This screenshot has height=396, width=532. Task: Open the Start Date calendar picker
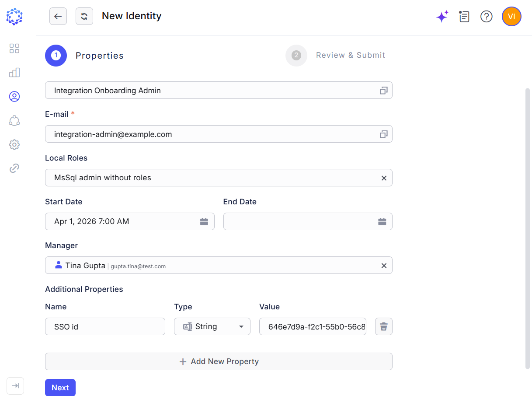pos(204,221)
